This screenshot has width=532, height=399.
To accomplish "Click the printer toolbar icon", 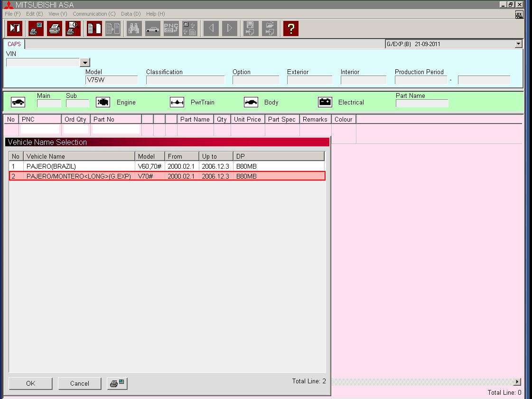I will (x=55, y=28).
